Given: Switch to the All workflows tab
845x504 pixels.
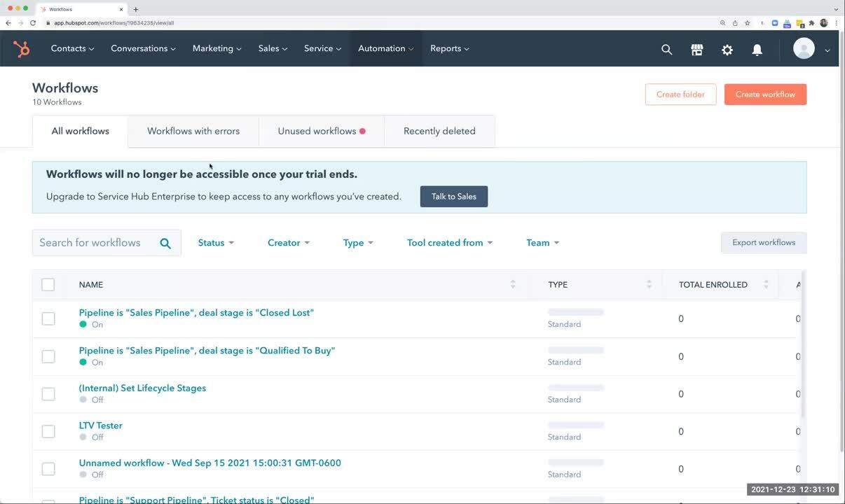Looking at the screenshot, I should coord(80,131).
